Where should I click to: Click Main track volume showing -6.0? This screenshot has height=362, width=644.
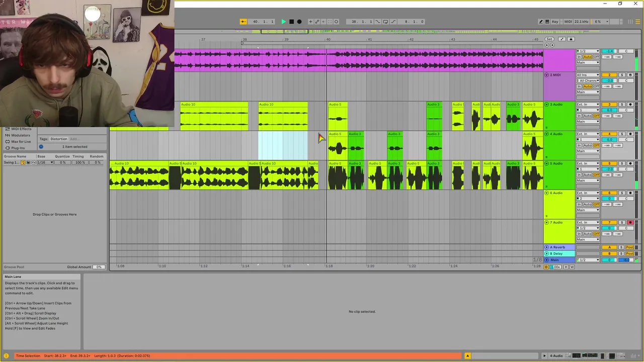click(x=627, y=260)
